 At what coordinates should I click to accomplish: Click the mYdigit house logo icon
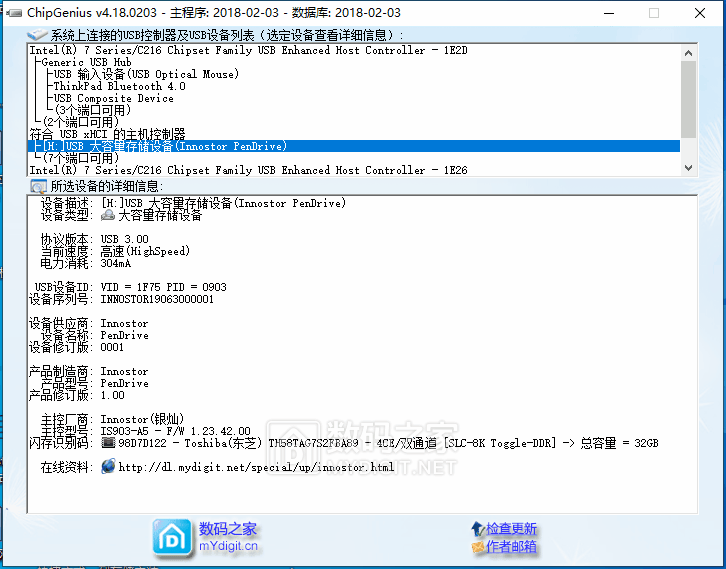(171, 538)
